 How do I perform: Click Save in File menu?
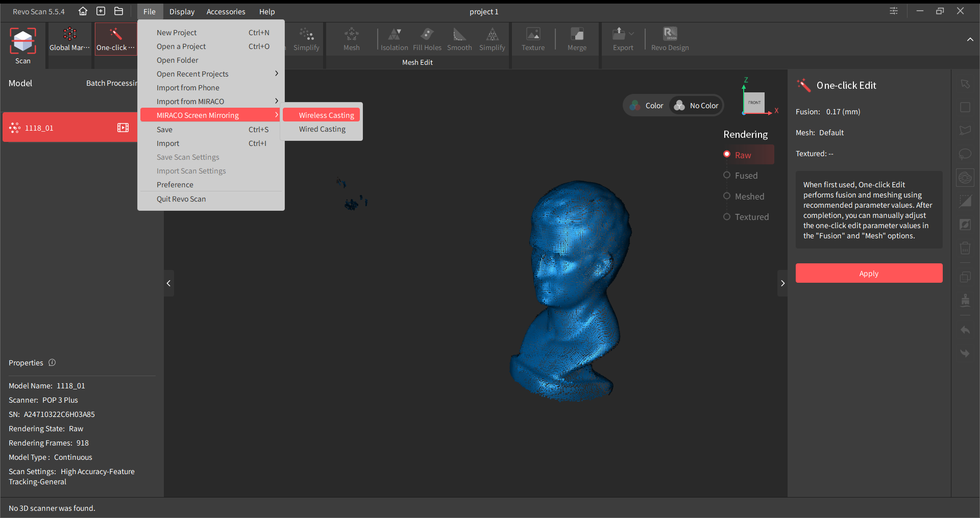[211, 129]
